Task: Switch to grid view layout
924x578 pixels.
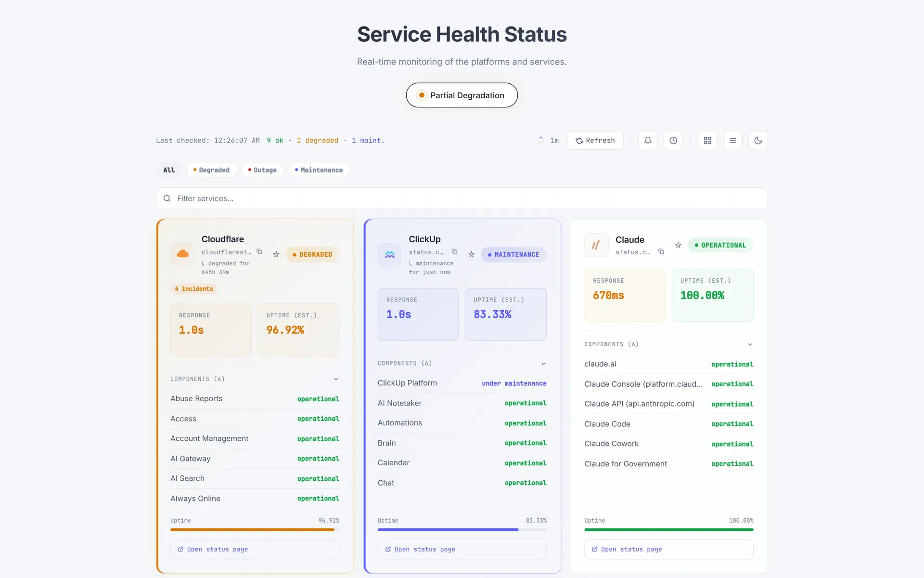Action: (707, 141)
